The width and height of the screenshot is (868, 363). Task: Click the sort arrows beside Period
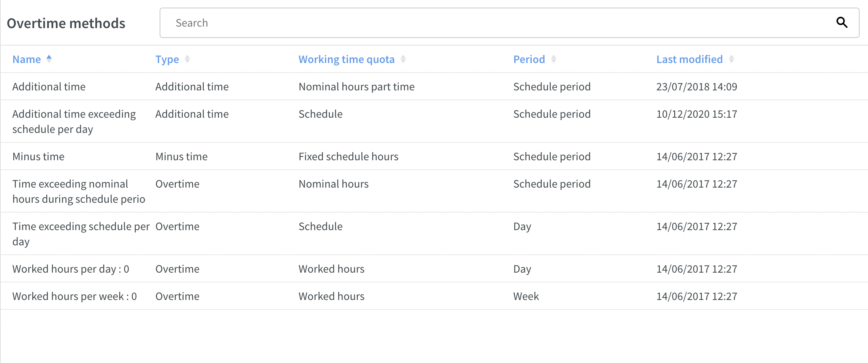tap(554, 59)
